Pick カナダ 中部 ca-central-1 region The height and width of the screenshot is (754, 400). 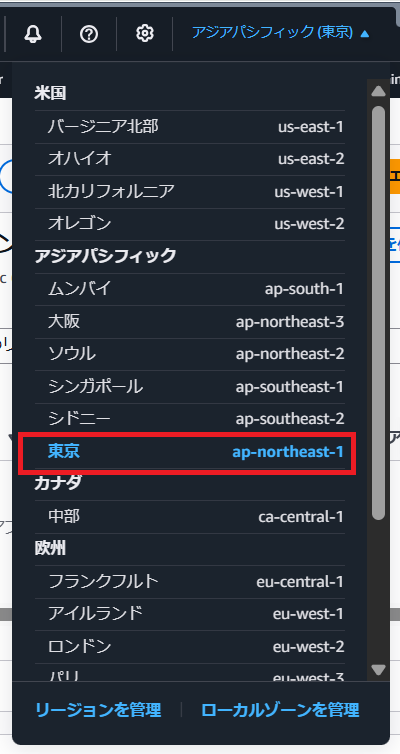[189, 517]
